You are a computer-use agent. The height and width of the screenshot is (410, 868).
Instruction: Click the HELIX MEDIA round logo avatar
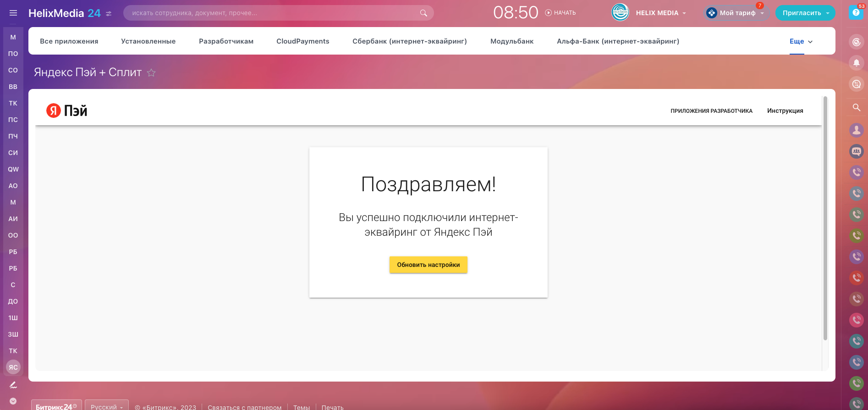(620, 12)
